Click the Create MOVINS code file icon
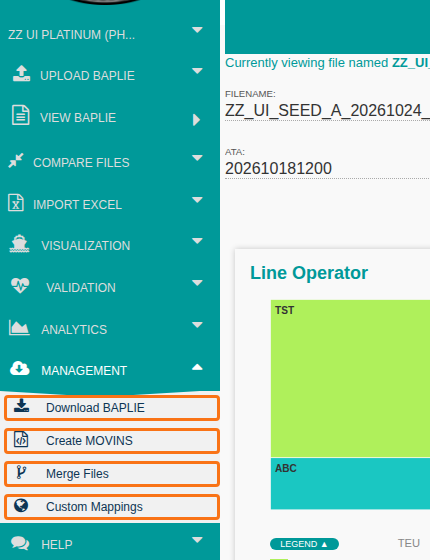 (x=21, y=439)
